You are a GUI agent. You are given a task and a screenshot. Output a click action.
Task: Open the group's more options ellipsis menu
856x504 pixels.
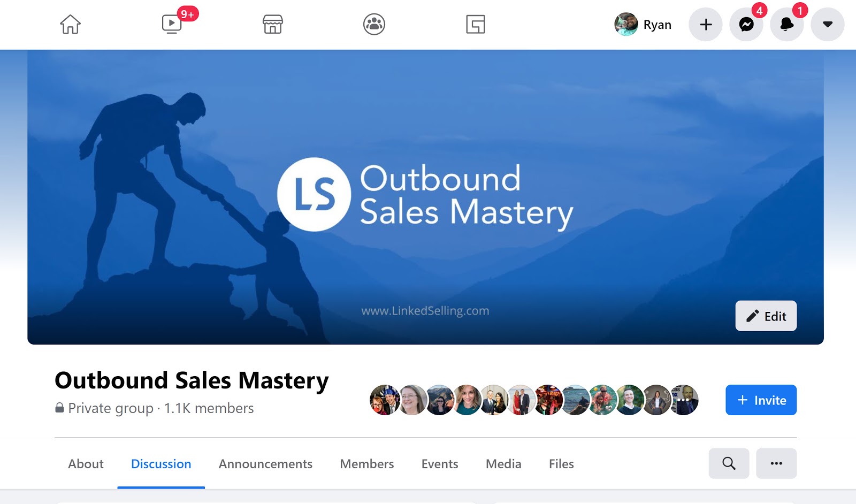click(776, 463)
